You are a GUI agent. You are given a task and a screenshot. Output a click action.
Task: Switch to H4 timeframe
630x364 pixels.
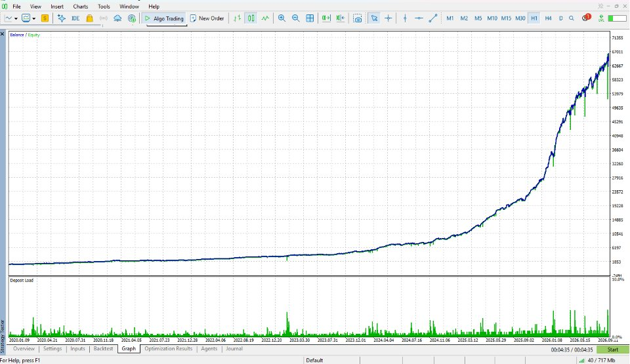point(548,18)
